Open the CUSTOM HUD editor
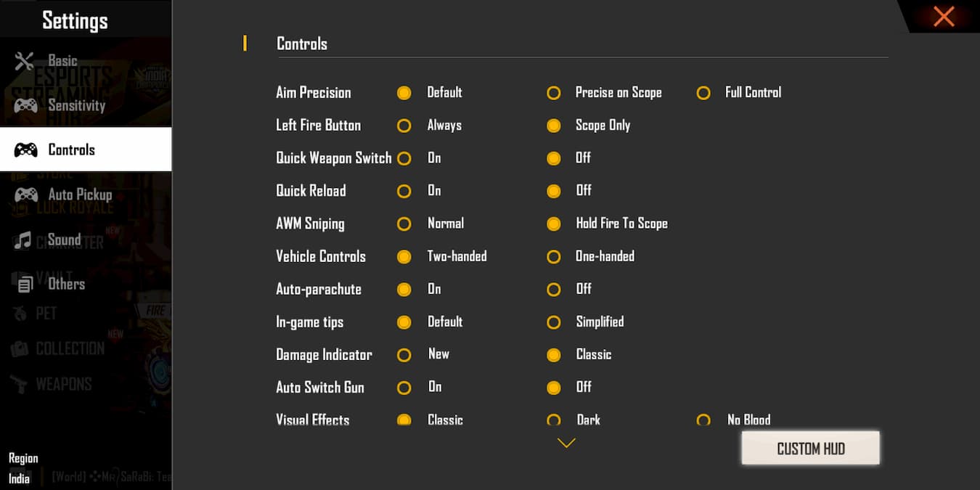The height and width of the screenshot is (490, 980). pos(810,448)
